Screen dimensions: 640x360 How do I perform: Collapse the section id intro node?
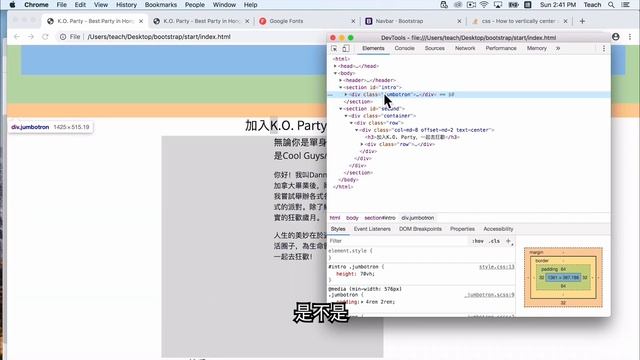point(341,87)
